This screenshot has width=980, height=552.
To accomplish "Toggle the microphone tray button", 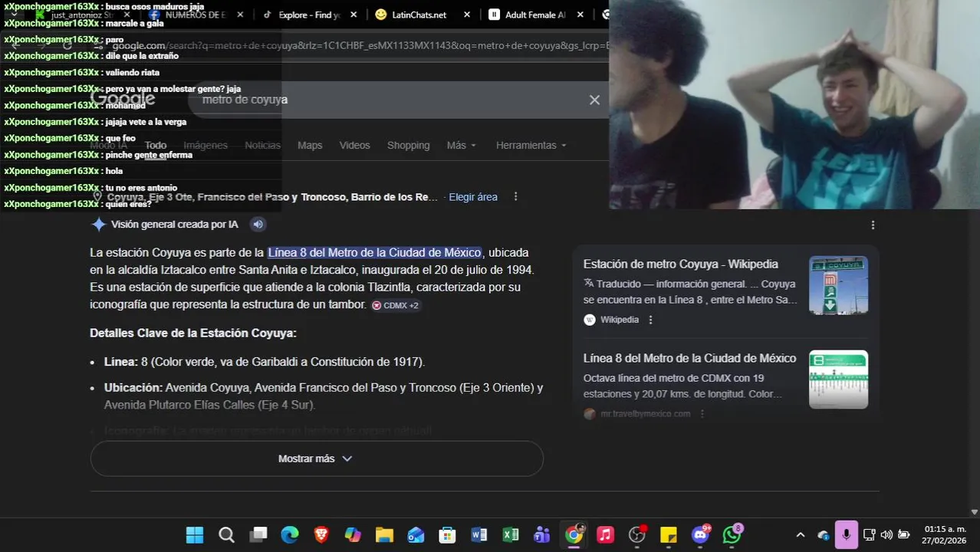I will click(x=846, y=534).
